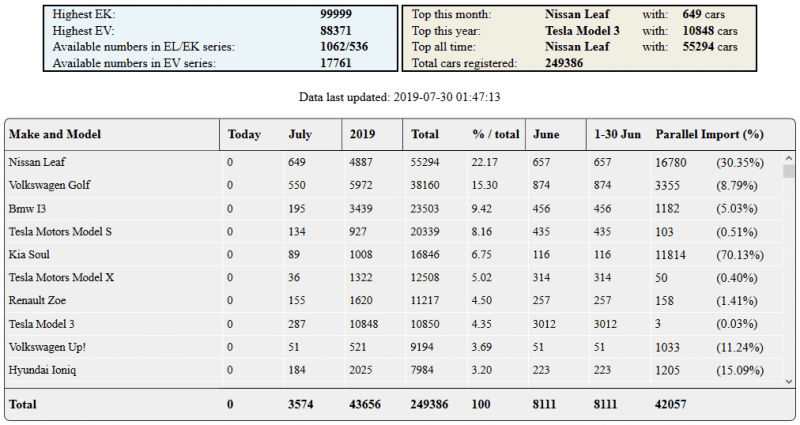Viewport: 800px width, 425px height.
Task: Select the 'Total' column header
Action: (x=424, y=135)
